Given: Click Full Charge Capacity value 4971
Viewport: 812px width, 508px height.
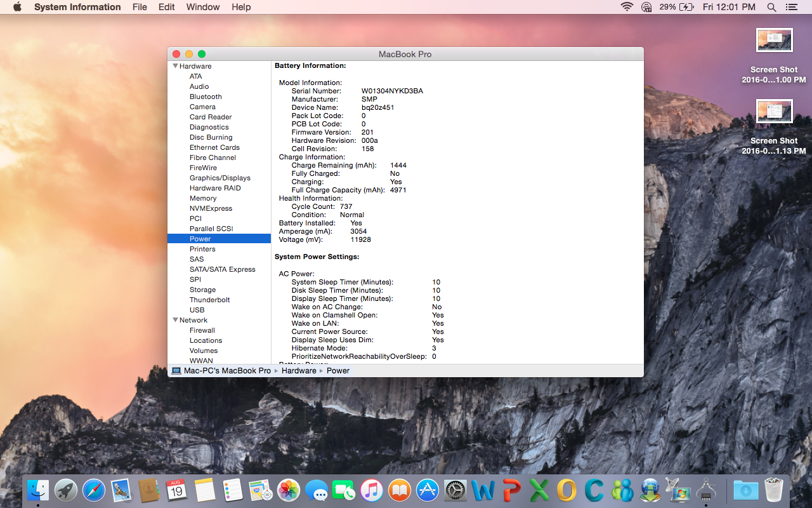Looking at the screenshot, I should tap(398, 190).
